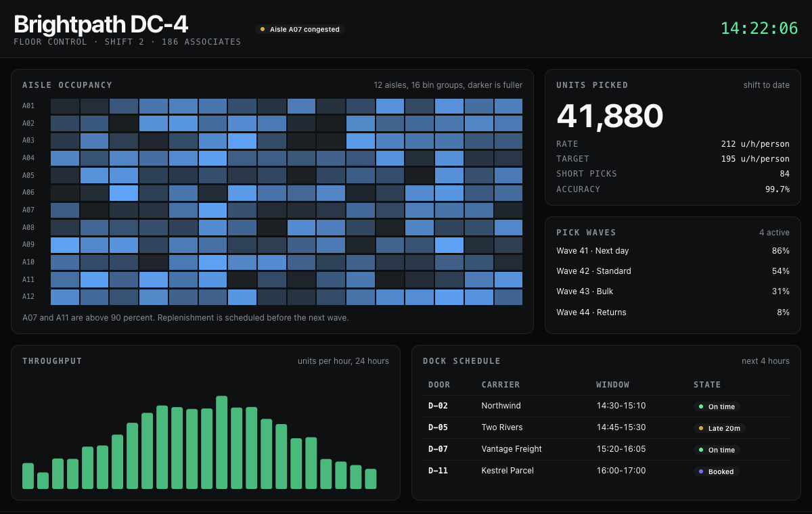Click the STATE column header
Screen dimensions: 812x514
(x=707, y=385)
